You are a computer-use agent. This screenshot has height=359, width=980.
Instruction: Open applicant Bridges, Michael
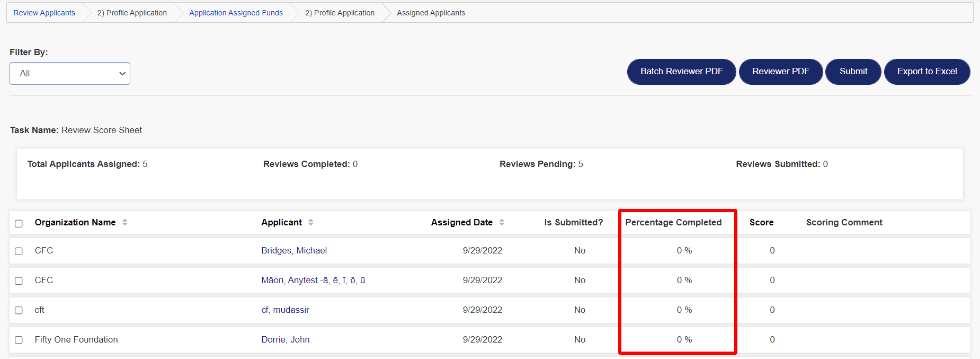coord(294,250)
